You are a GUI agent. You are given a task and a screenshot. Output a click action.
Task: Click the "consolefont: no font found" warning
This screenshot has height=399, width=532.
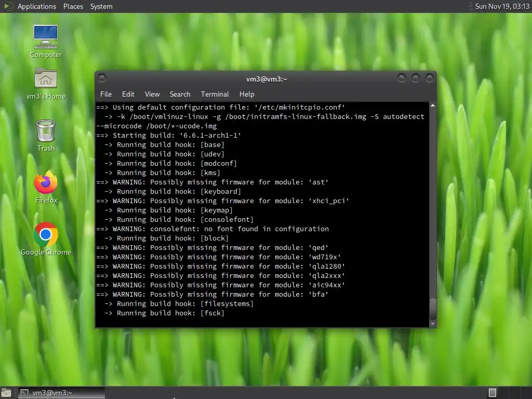click(x=212, y=229)
